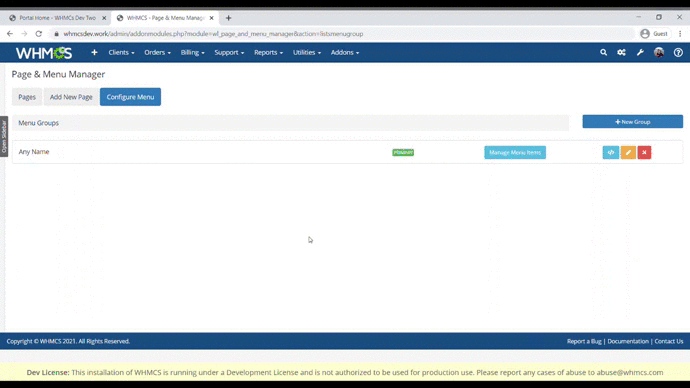Switch to the Pages tab
Screen dimensions: 690x388
click(x=27, y=97)
